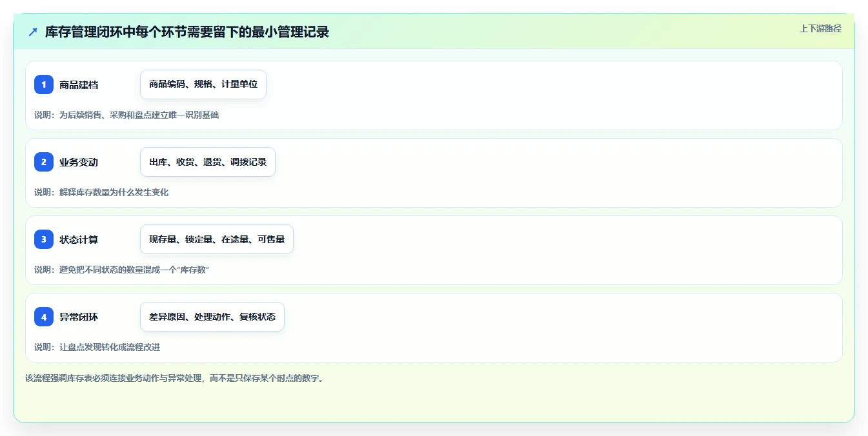Select step number 2 badge
868x436 pixels.
point(44,162)
